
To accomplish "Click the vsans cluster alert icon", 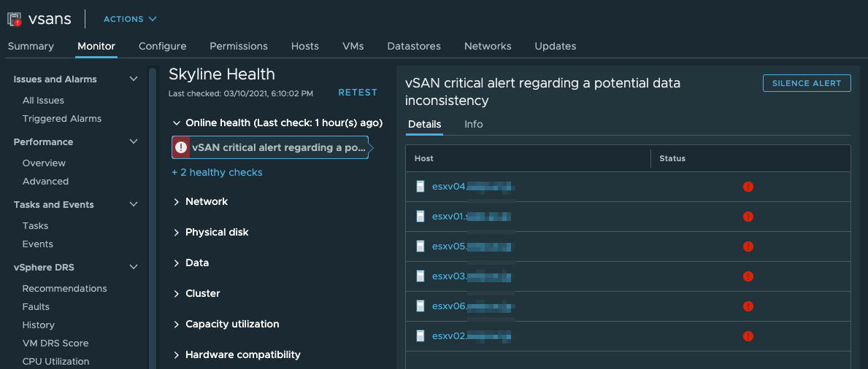I will click(14, 20).
